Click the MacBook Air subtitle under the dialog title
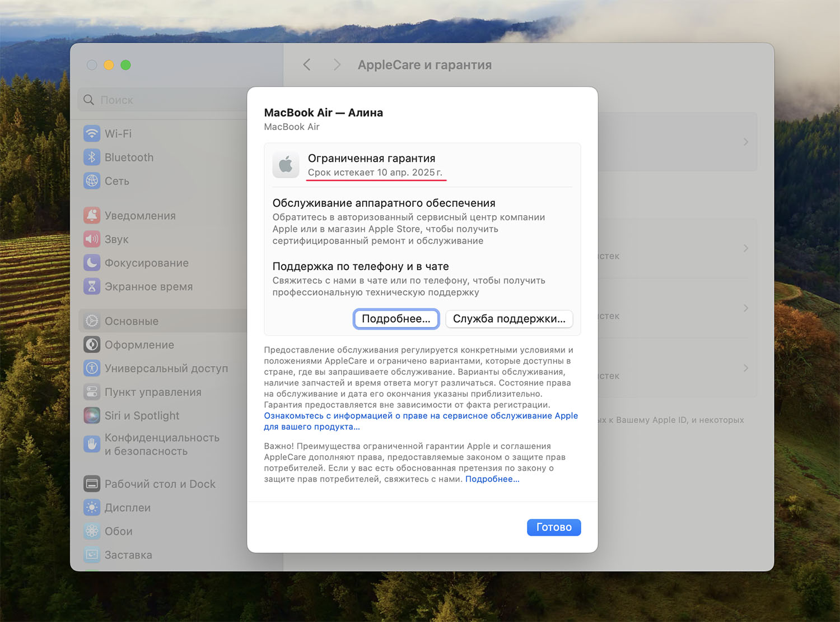 (292, 127)
